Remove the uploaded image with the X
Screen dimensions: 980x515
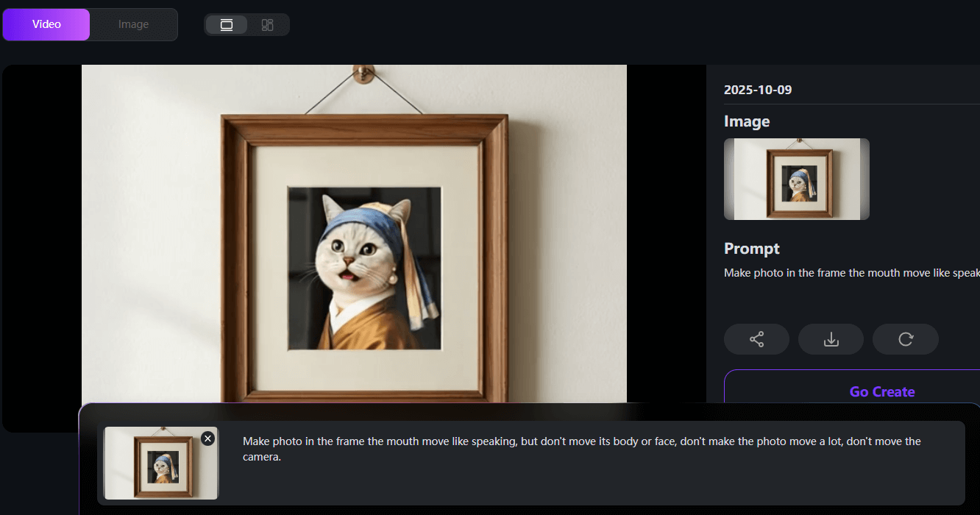point(207,438)
